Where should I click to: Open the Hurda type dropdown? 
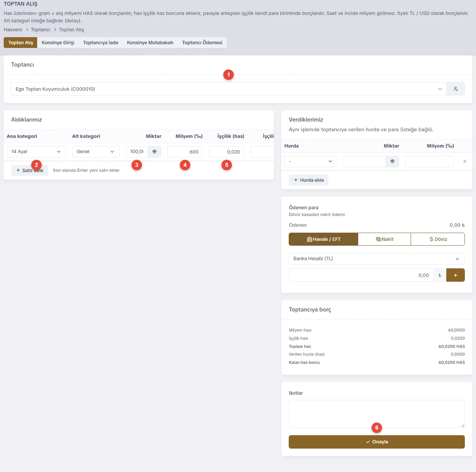[311, 161]
